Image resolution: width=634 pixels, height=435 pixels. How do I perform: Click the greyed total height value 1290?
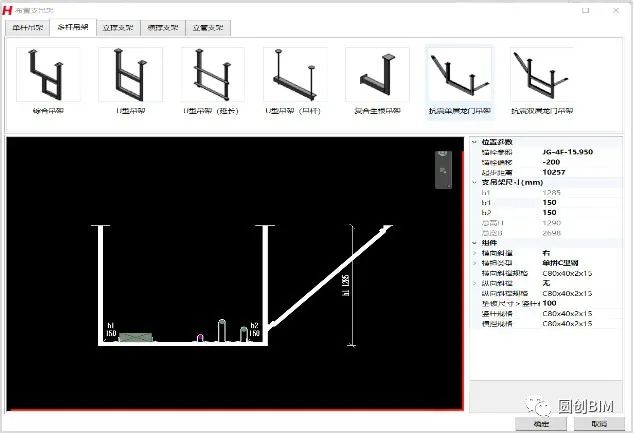[x=552, y=223]
